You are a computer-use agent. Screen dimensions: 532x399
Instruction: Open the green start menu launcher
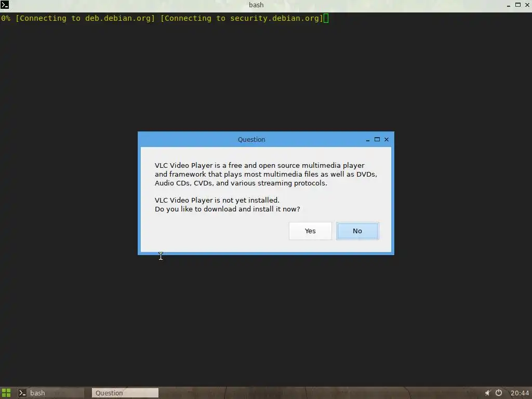[6, 393]
